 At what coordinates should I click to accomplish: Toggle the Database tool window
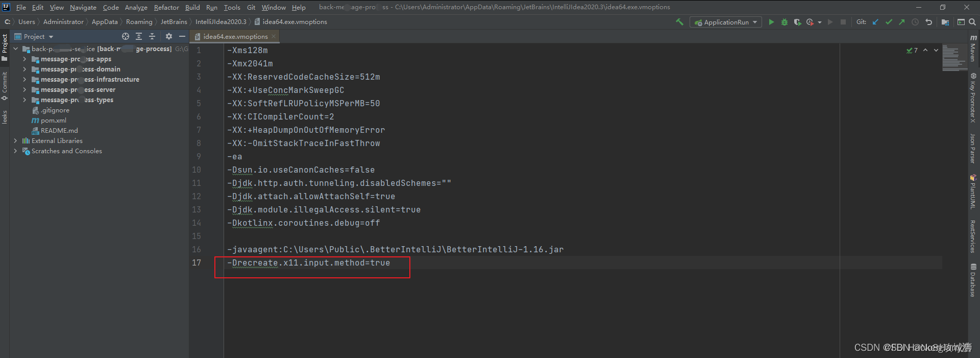(x=973, y=280)
